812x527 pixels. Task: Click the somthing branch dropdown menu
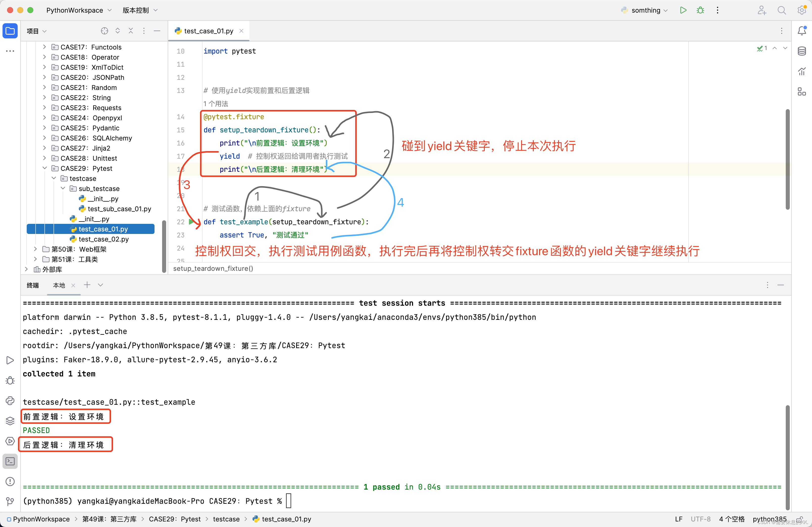click(645, 10)
